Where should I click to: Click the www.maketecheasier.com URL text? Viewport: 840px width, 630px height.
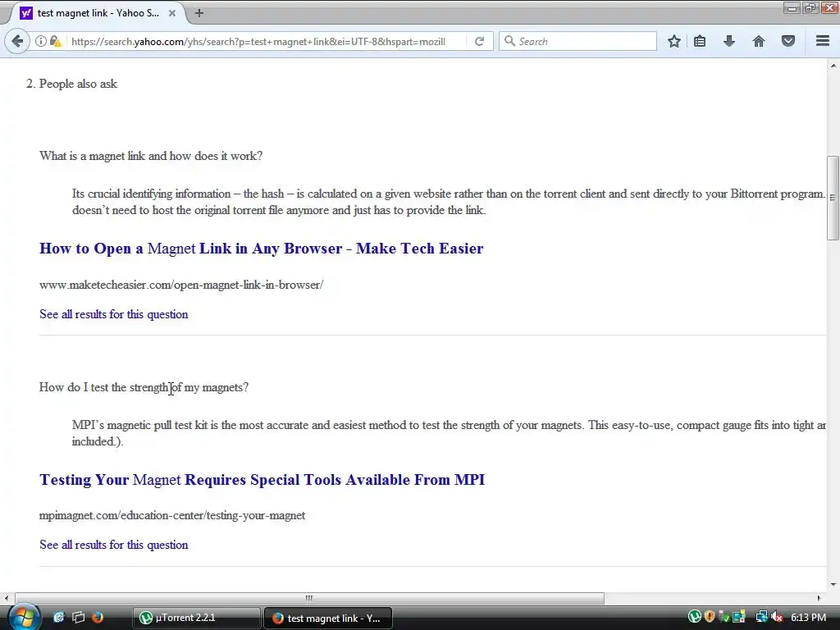[181, 285]
